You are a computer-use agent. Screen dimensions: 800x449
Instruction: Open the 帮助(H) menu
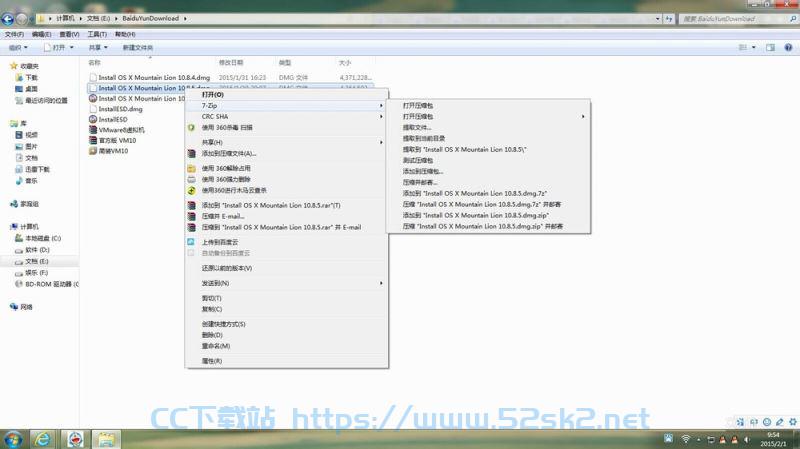tap(125, 34)
